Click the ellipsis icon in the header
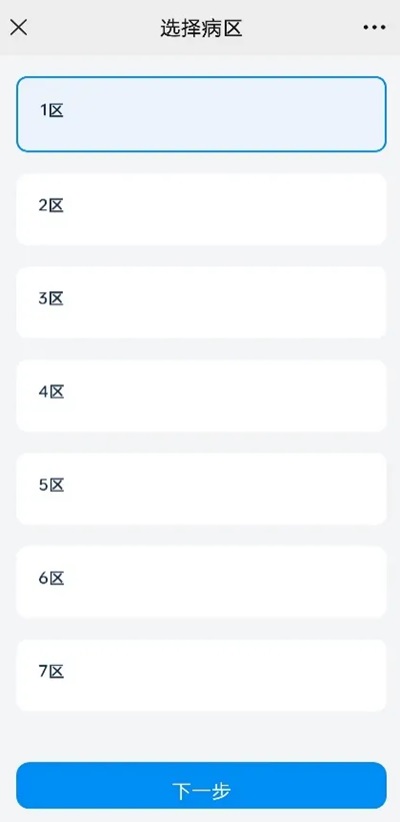400x822 pixels. (374, 28)
